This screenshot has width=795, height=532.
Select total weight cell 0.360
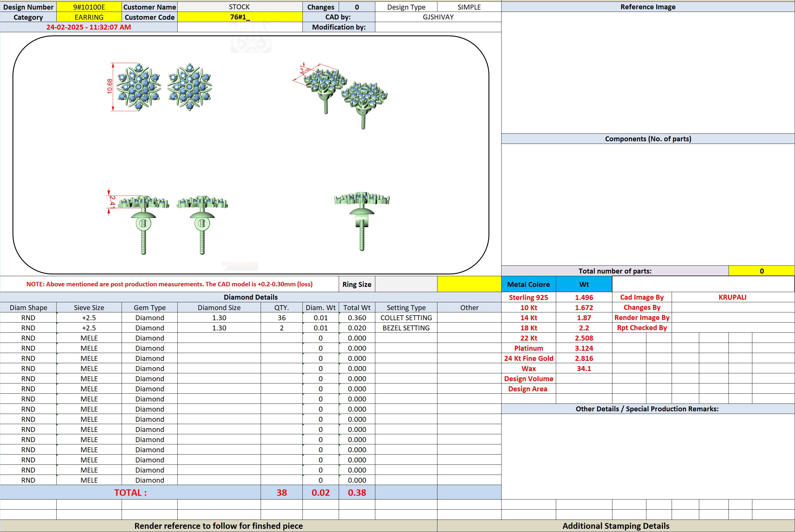tap(357, 318)
